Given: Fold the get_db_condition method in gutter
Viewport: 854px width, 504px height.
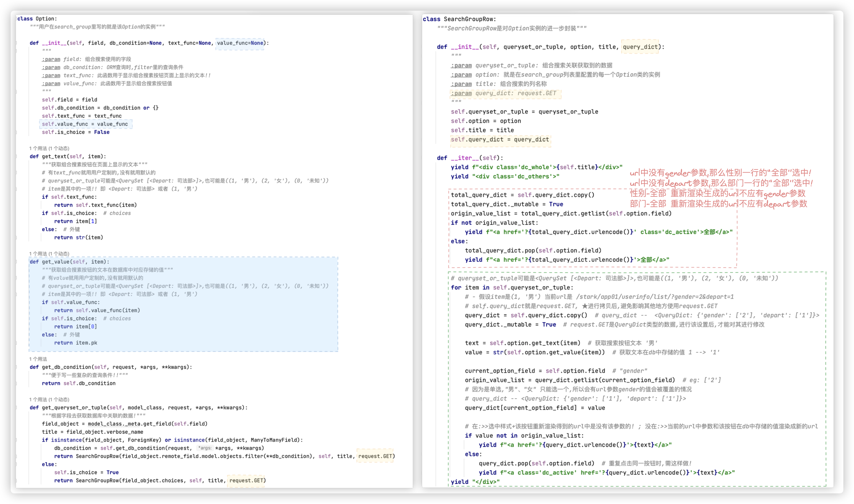Looking at the screenshot, I should (x=16, y=367).
